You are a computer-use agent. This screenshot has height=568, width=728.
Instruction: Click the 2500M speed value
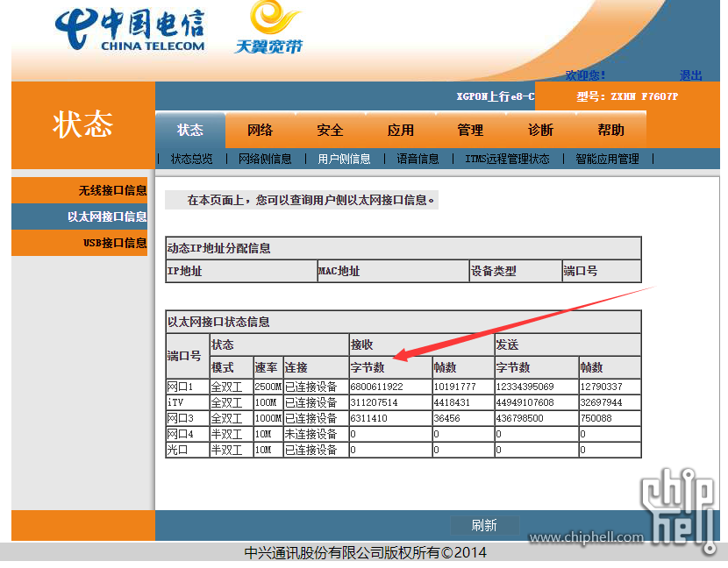click(x=268, y=387)
